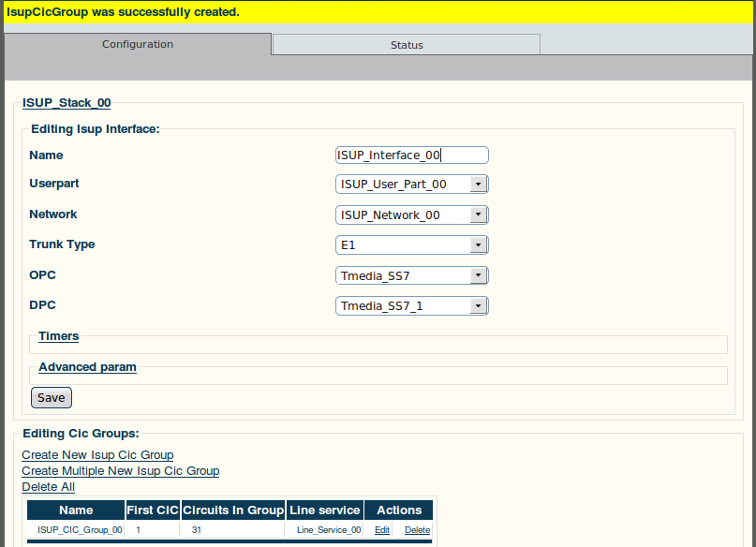Click the Editing Isup Interface heading
The height and width of the screenshot is (547, 756).
tap(95, 129)
